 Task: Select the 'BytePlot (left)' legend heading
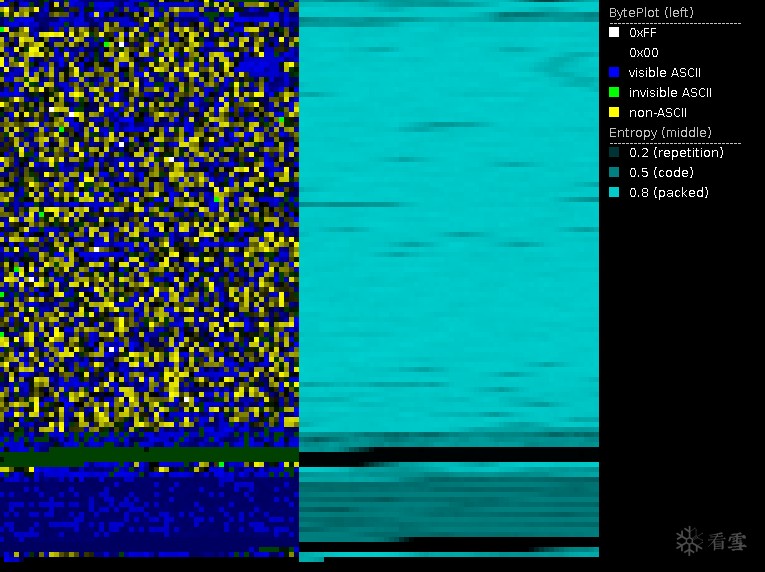[651, 13]
